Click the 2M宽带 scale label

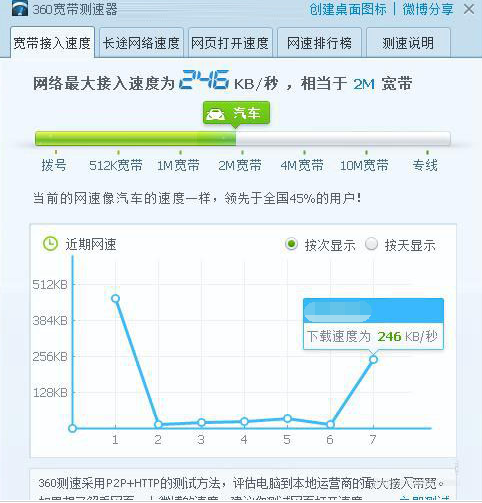coord(240,165)
